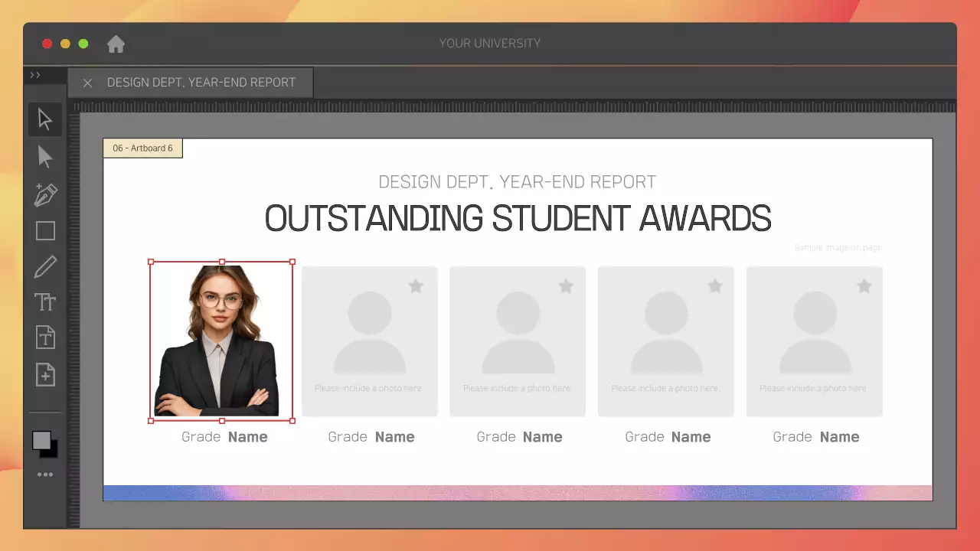Select the Selection arrow tool

pyautogui.click(x=45, y=120)
